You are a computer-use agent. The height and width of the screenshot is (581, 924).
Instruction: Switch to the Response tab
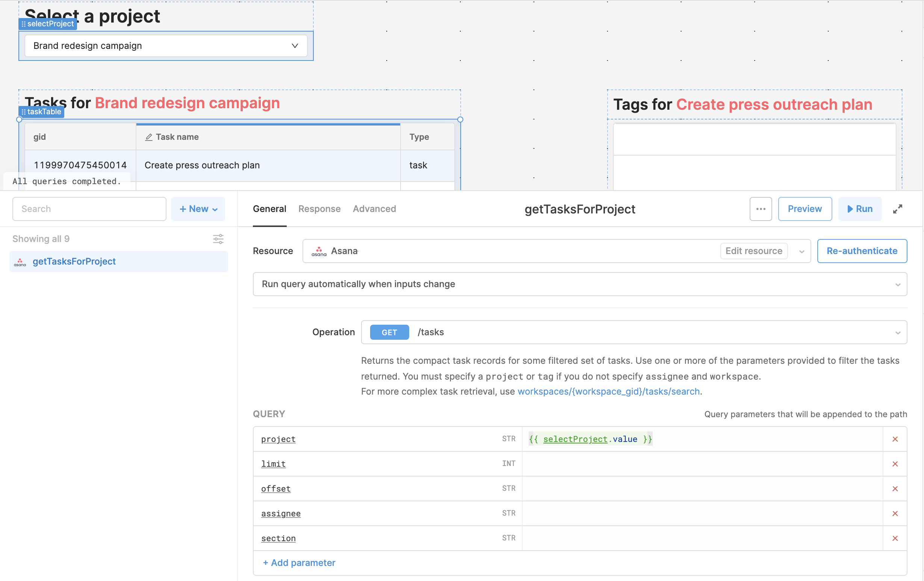319,209
